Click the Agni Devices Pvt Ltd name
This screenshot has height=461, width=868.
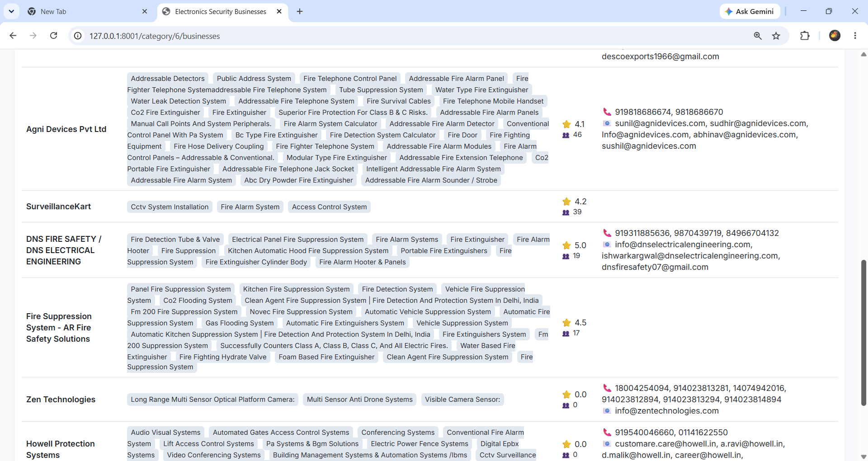(x=66, y=129)
